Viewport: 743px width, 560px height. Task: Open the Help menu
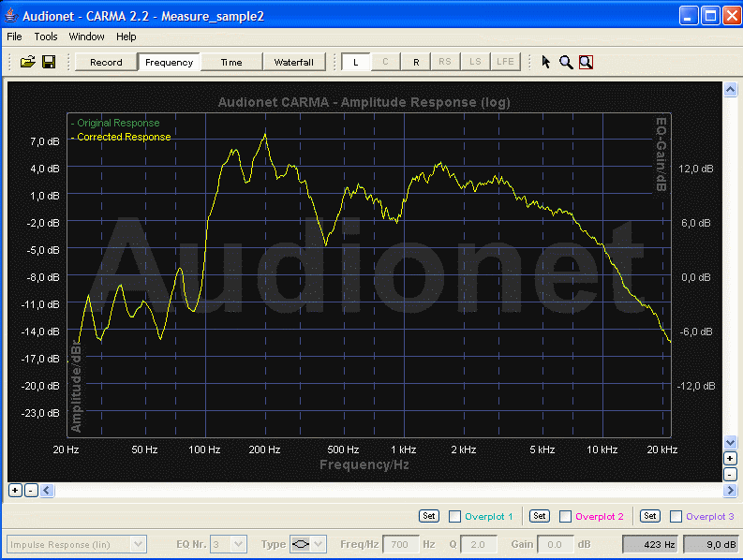point(126,37)
